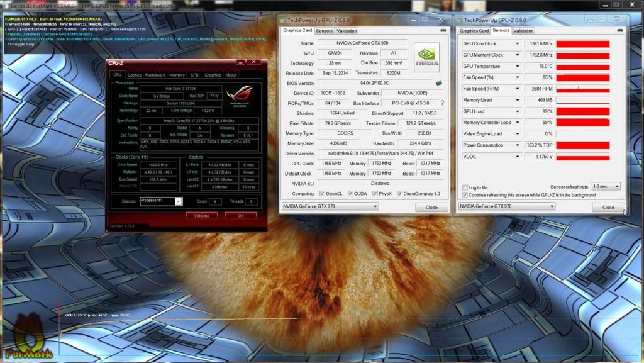
Task: Click the red GPU Temperature sensor graph
Action: (x=583, y=67)
